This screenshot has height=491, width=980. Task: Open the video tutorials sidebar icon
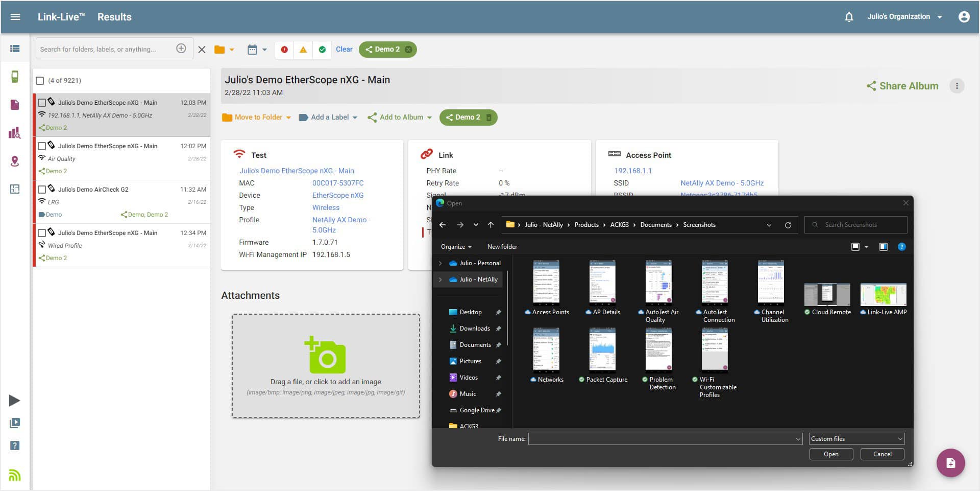point(15,423)
